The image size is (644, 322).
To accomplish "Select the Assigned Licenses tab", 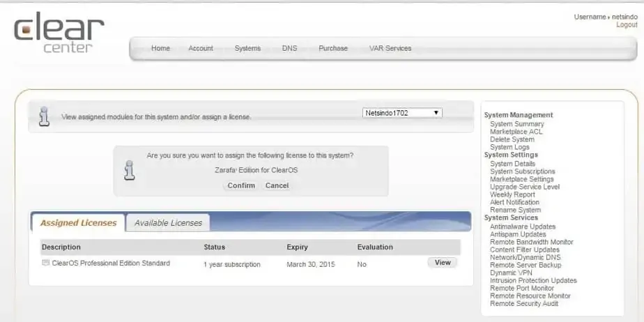I will [x=78, y=223].
